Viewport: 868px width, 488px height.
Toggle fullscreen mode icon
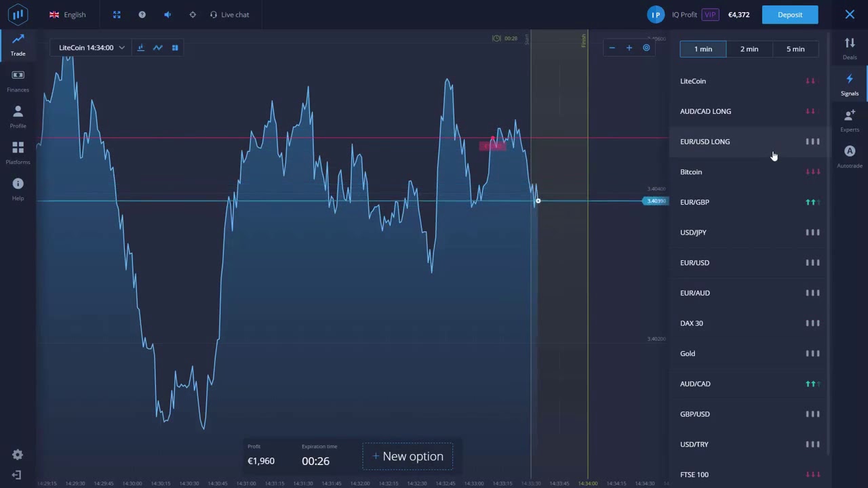pyautogui.click(x=117, y=14)
